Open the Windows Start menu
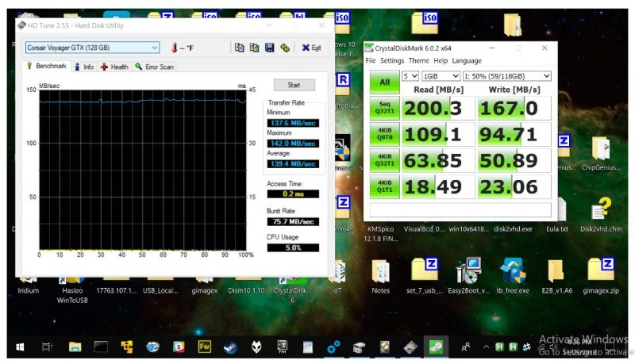635x364 pixels. coord(20,347)
